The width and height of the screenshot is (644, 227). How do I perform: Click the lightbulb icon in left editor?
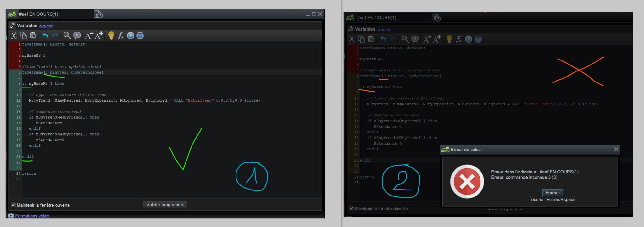tap(111, 36)
